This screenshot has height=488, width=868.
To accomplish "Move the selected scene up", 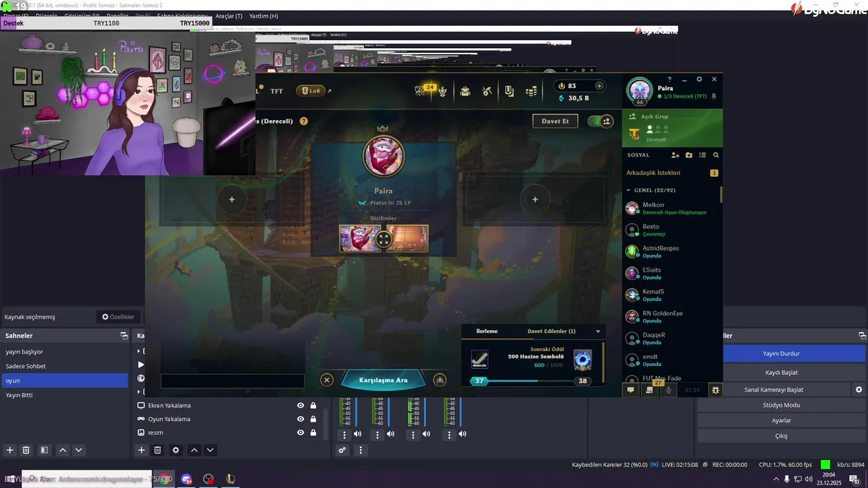I will click(62, 450).
